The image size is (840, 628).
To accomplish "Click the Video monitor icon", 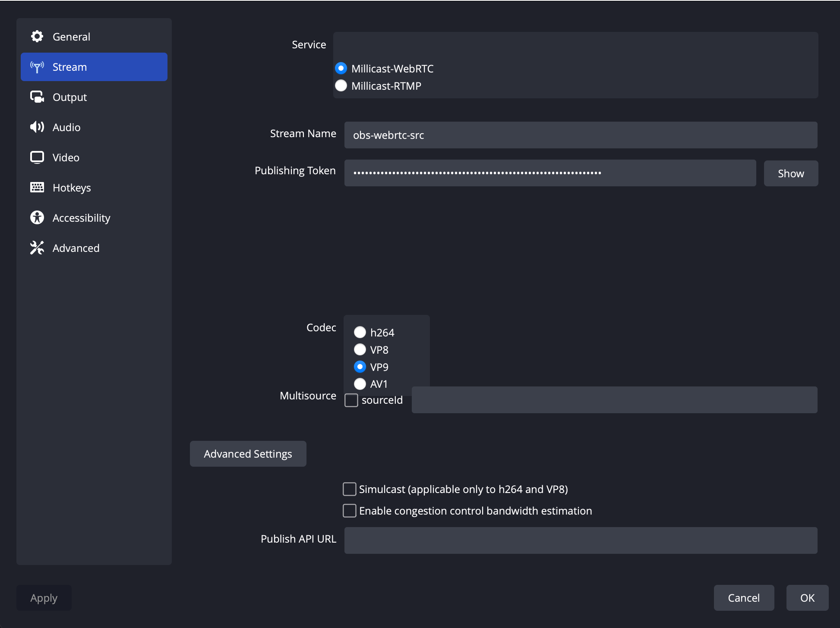I will 37,157.
